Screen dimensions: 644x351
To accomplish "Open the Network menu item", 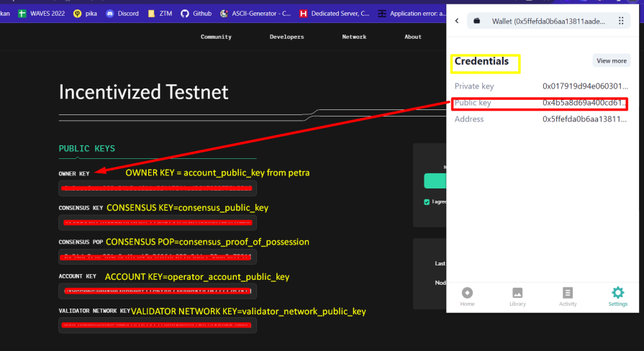I will 354,37.
